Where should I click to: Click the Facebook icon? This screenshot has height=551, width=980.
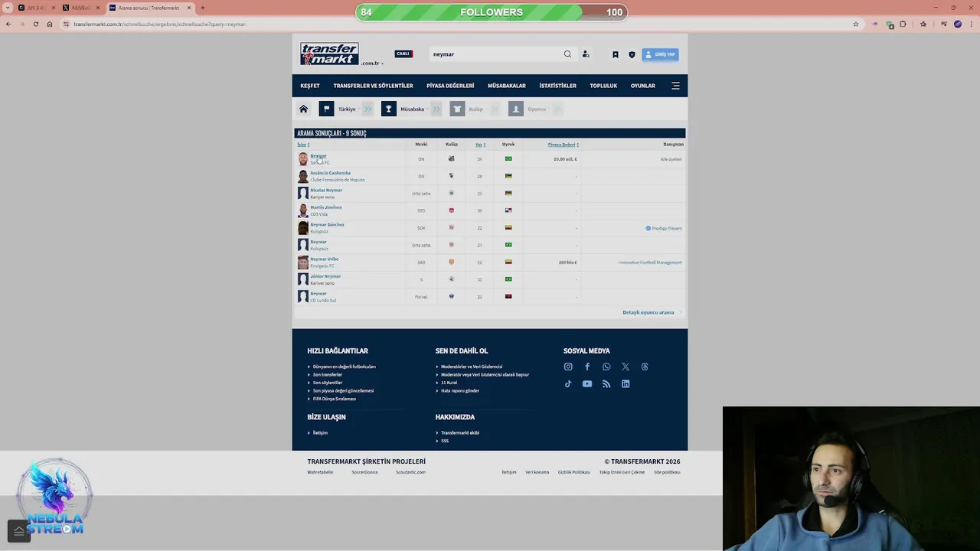pos(587,367)
